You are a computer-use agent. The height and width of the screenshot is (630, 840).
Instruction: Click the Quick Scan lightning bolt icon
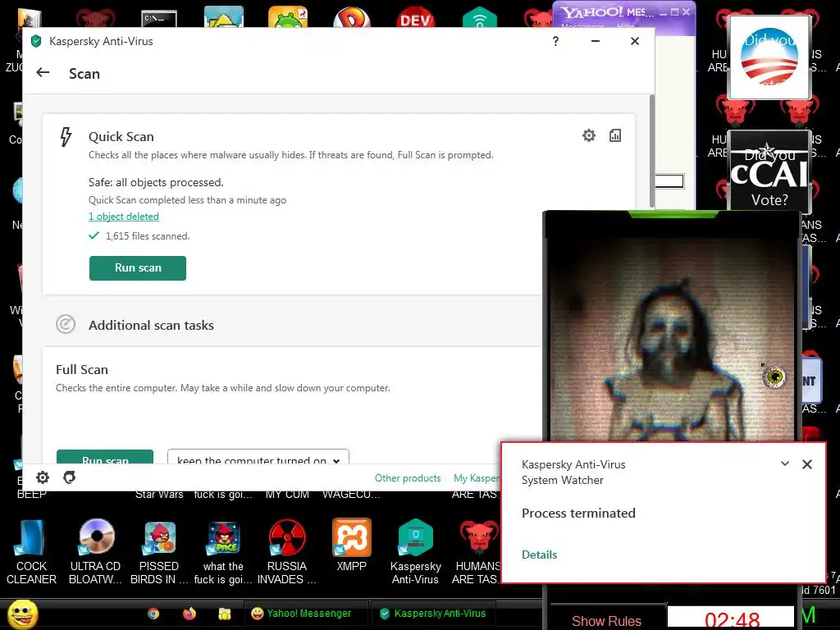pyautogui.click(x=66, y=137)
